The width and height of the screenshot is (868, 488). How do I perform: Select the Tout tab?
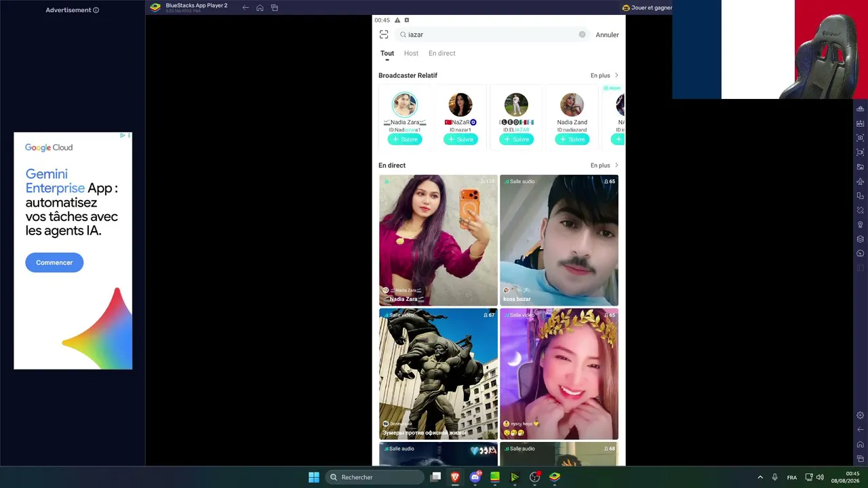coord(387,54)
